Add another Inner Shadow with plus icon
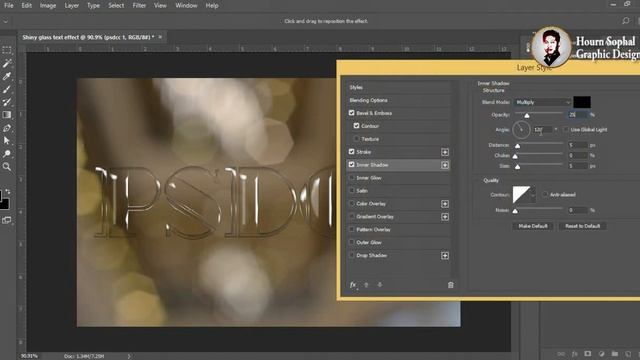Image resolution: width=640 pixels, height=360 pixels. [x=445, y=165]
